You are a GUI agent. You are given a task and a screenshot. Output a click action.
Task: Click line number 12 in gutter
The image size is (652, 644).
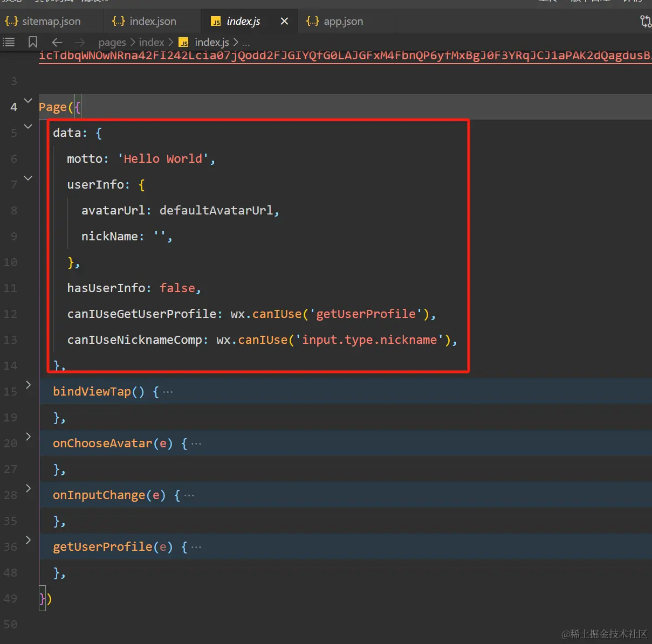[x=11, y=314]
